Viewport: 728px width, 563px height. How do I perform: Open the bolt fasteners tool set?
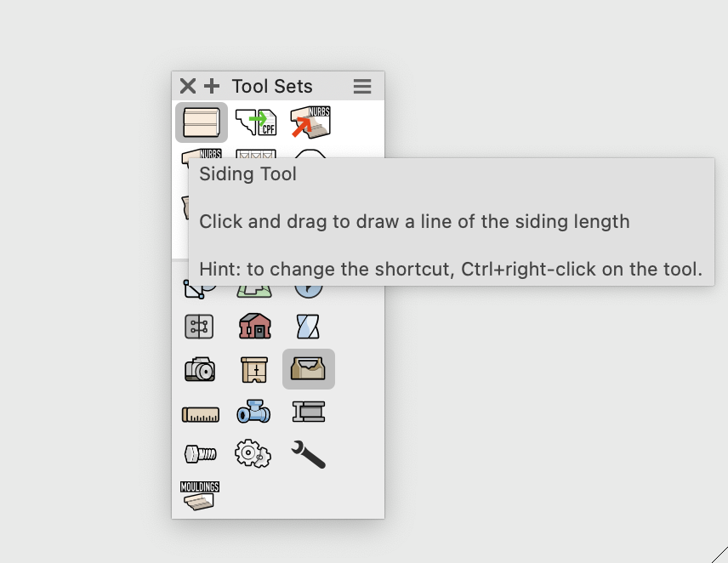tap(200, 454)
